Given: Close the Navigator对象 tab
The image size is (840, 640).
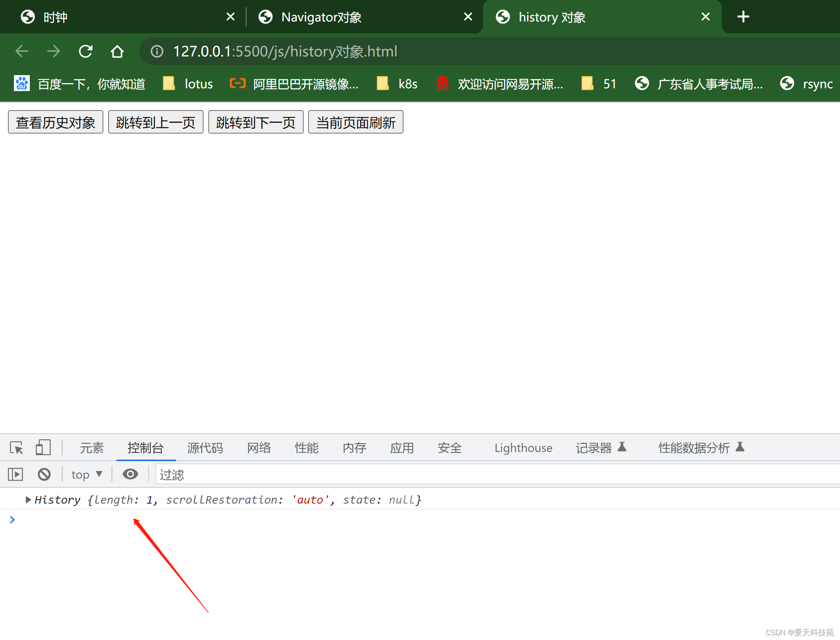Looking at the screenshot, I should point(468,17).
